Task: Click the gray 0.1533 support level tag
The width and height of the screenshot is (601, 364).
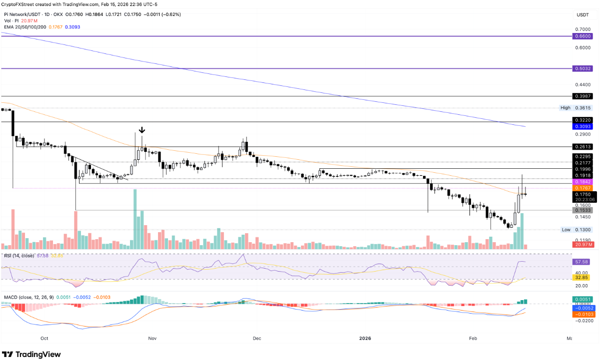Action: point(582,210)
